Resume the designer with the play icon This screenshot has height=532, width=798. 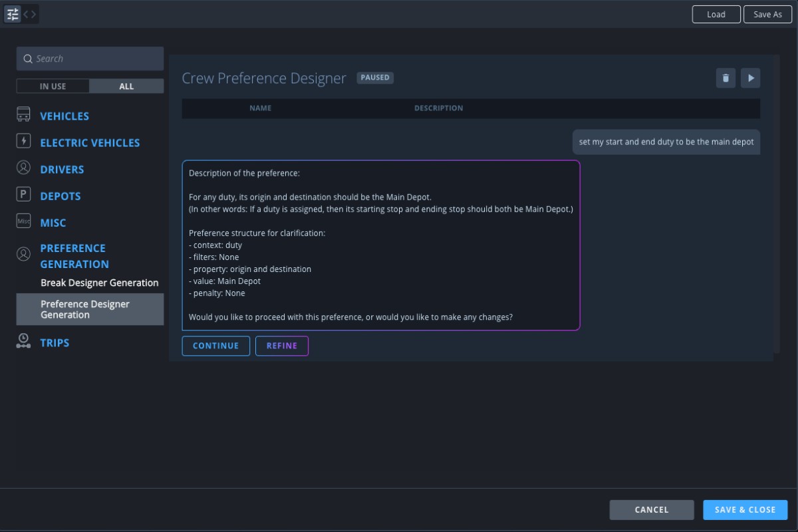tap(751, 78)
